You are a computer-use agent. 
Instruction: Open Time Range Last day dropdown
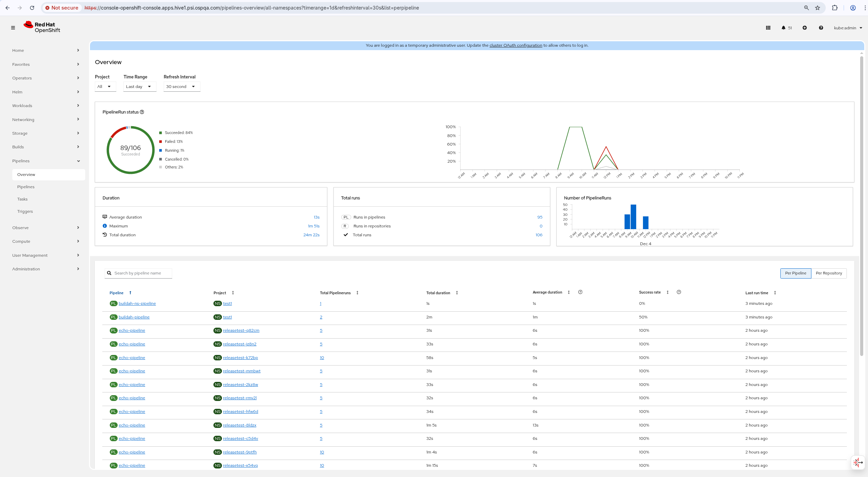139,87
